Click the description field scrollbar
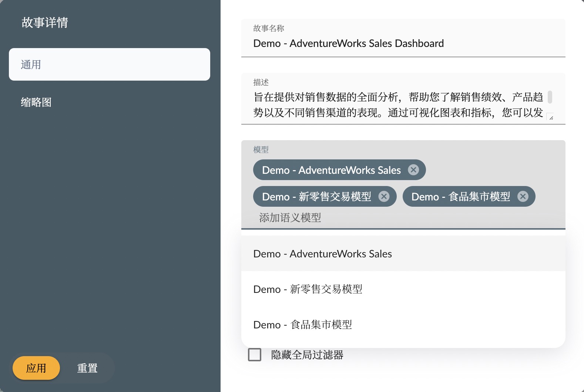The width and height of the screenshot is (584, 392). [x=550, y=97]
